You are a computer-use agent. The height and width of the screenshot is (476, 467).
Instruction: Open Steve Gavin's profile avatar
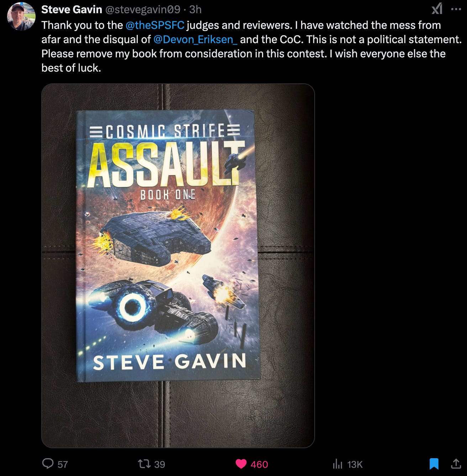[21, 16]
